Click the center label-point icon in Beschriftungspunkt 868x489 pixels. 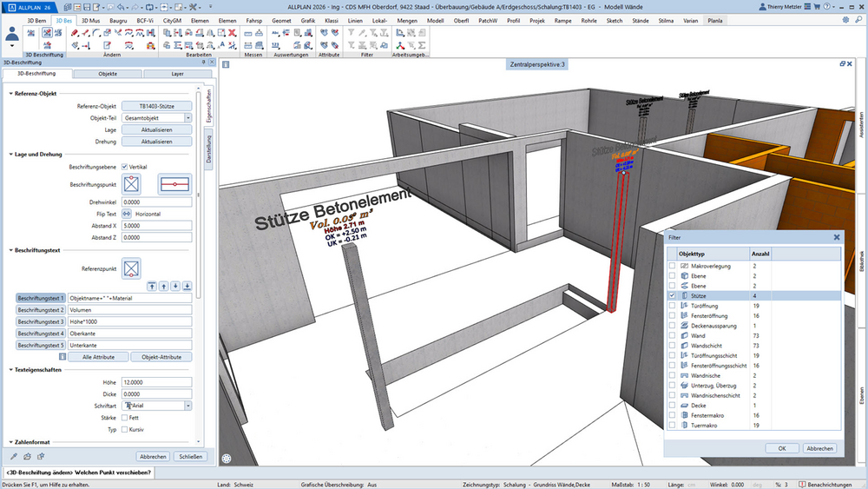132,184
